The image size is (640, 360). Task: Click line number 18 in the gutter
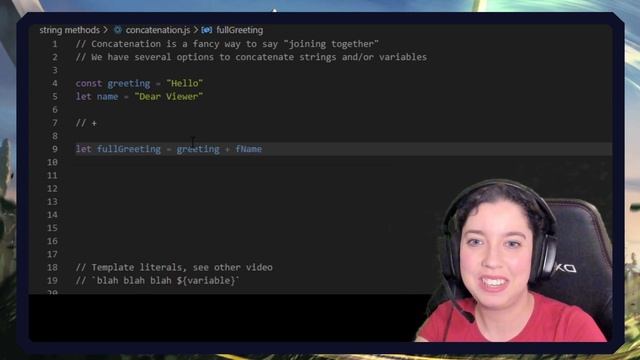(52, 267)
